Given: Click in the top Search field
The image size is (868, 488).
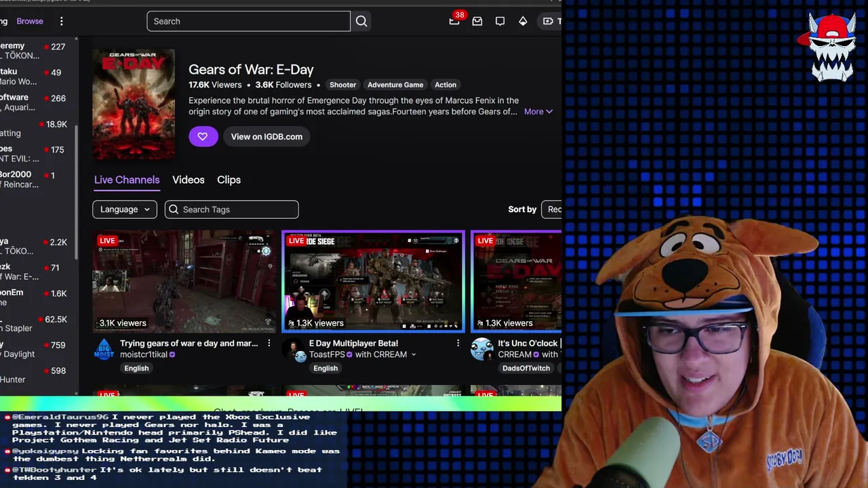Looking at the screenshot, I should 248,21.
